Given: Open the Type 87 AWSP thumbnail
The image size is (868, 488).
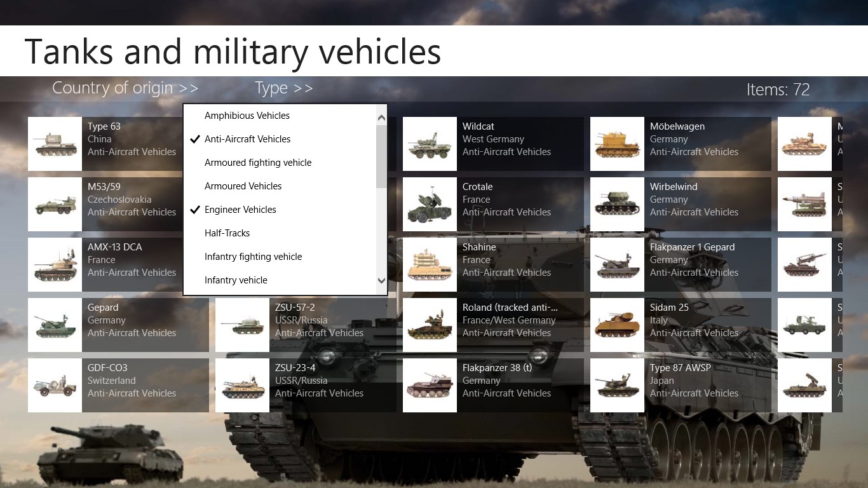Looking at the screenshot, I should pyautogui.click(x=617, y=385).
